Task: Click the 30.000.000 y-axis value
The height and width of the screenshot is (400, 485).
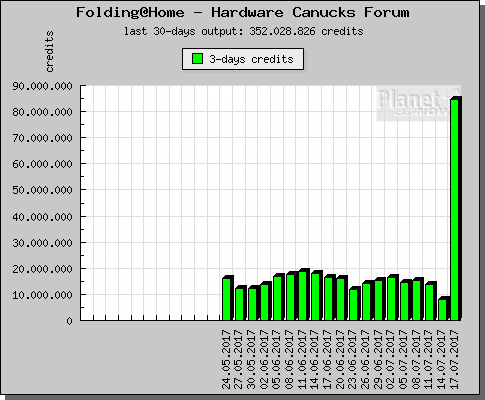Action: (42, 243)
